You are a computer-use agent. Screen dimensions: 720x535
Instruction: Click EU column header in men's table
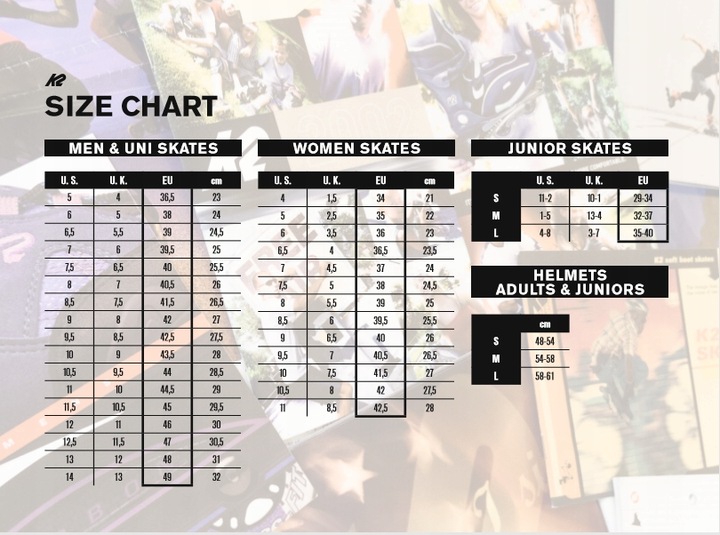(167, 180)
